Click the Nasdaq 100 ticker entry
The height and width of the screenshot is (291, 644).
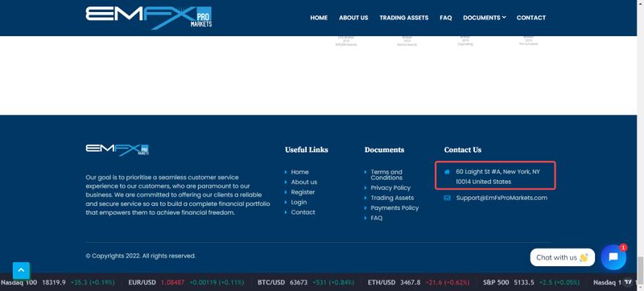click(57, 282)
